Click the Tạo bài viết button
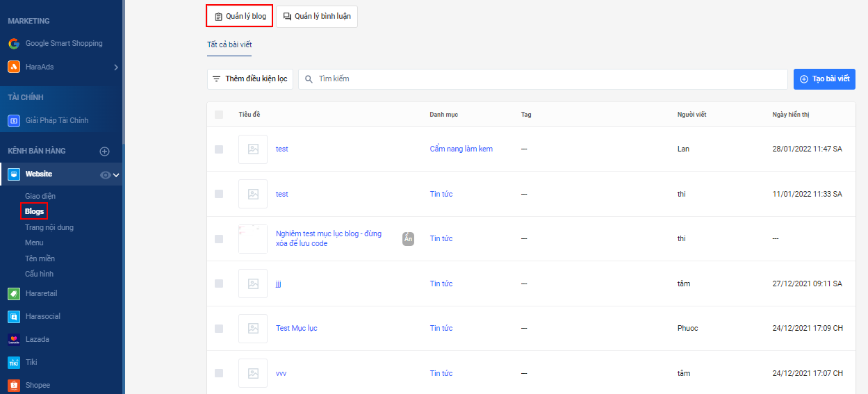The image size is (868, 394). click(x=824, y=79)
